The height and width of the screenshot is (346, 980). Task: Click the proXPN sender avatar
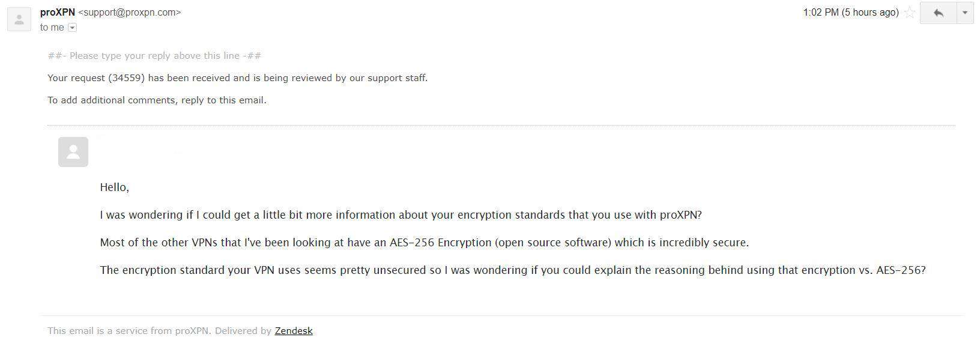pyautogui.click(x=19, y=19)
